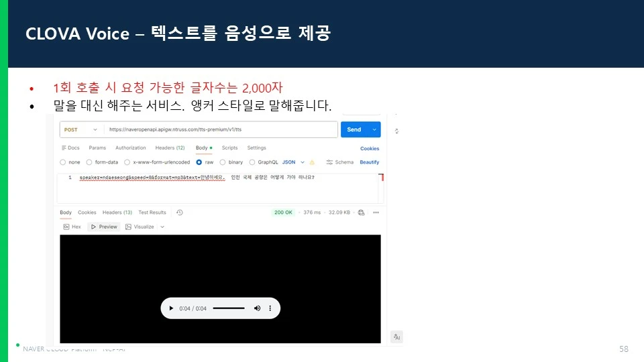
Task: Select the request Body tab
Action: 204,147
